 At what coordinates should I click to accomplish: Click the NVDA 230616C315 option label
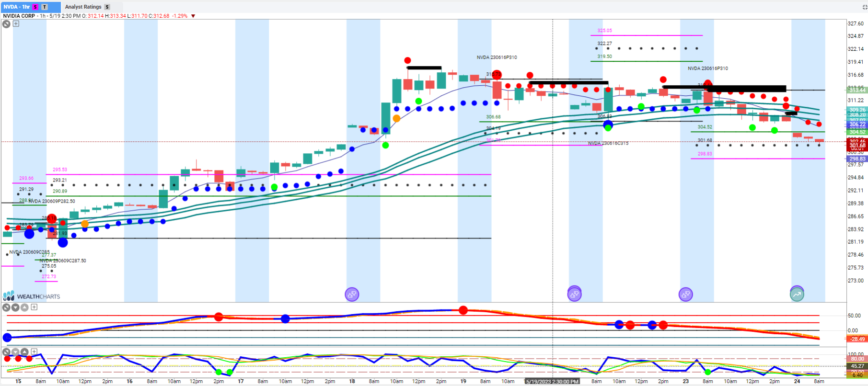[x=608, y=143]
